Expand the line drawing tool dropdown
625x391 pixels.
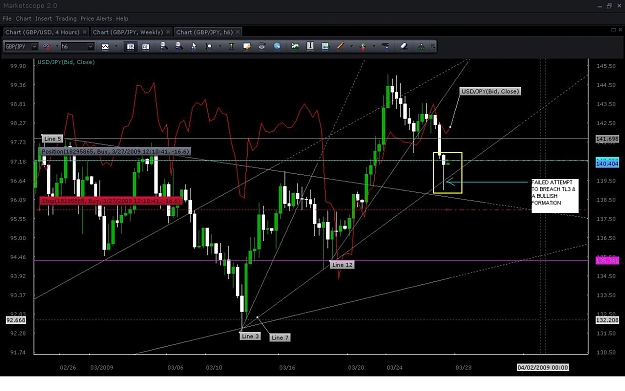[351, 47]
